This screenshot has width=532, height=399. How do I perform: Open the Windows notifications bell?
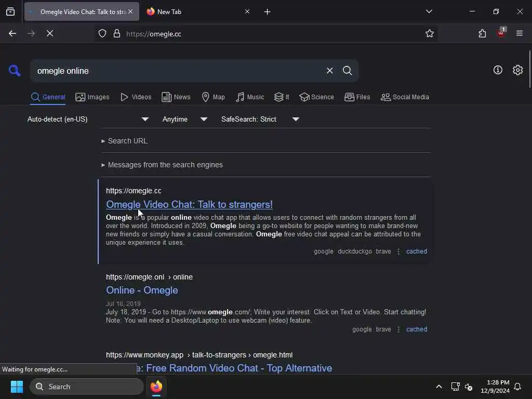(517, 387)
